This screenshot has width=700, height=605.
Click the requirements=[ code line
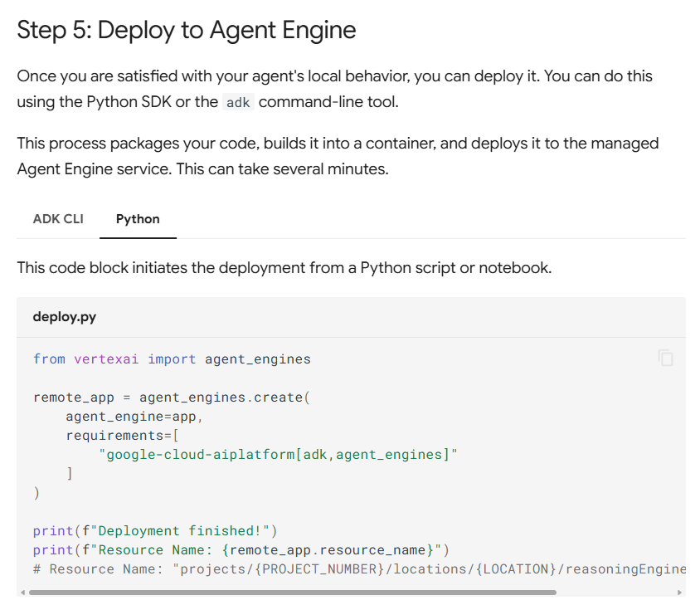click(x=123, y=436)
